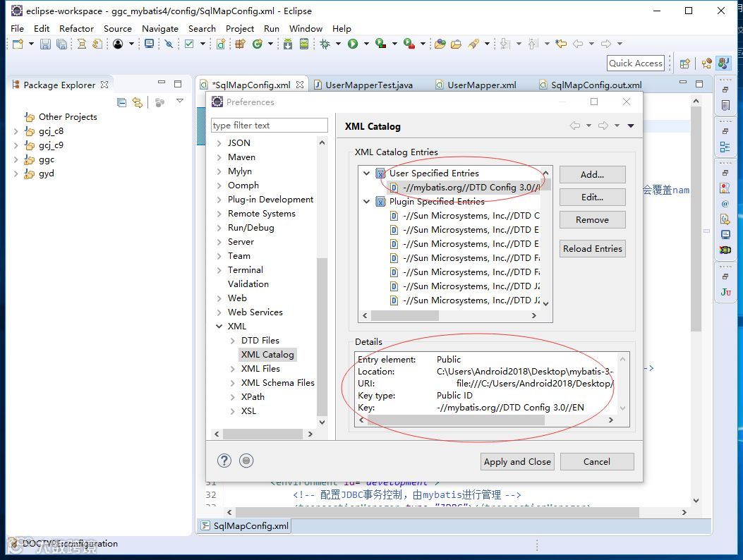Switch to UserMapperTest.java editor tab
Viewport: 743px width, 560px height.
pyautogui.click(x=363, y=85)
